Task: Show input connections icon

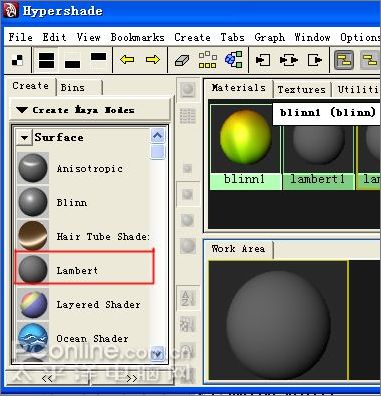Action: coord(263,60)
